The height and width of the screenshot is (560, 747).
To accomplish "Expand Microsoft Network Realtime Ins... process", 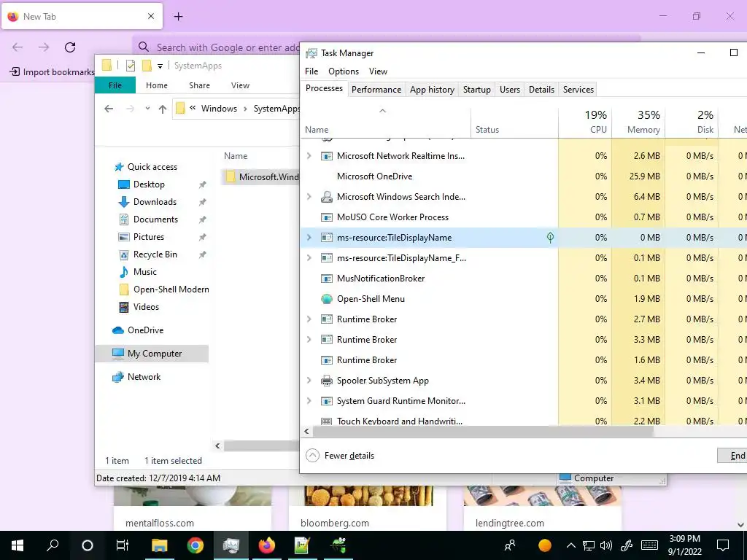I will click(309, 156).
